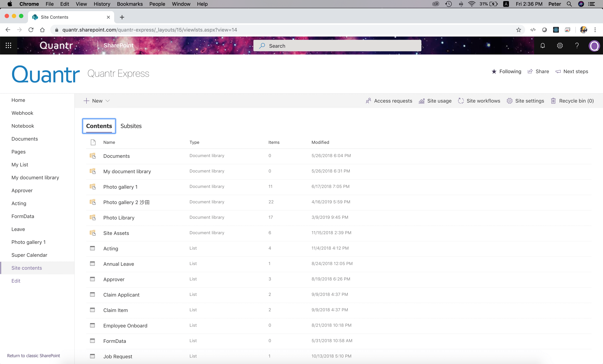Open macOS Spotlight search icon
This screenshot has height=364, width=603.
pos(569,4)
